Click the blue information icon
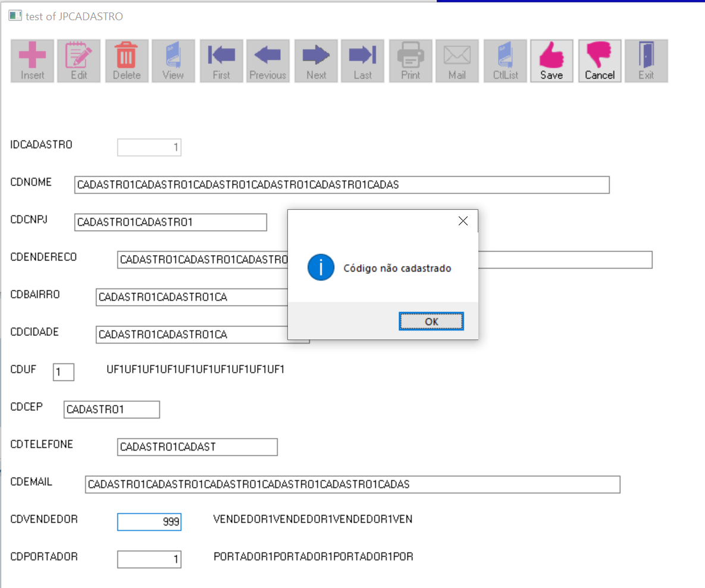Image resolution: width=705 pixels, height=588 pixels. pyautogui.click(x=321, y=268)
